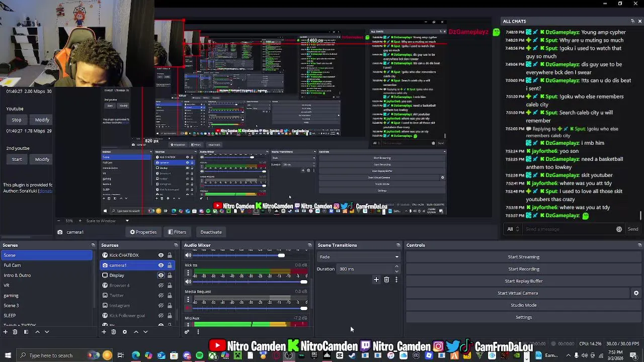The height and width of the screenshot is (362, 644).
Task: Show the Kick Follower goal source
Action: pyautogui.click(x=161, y=316)
